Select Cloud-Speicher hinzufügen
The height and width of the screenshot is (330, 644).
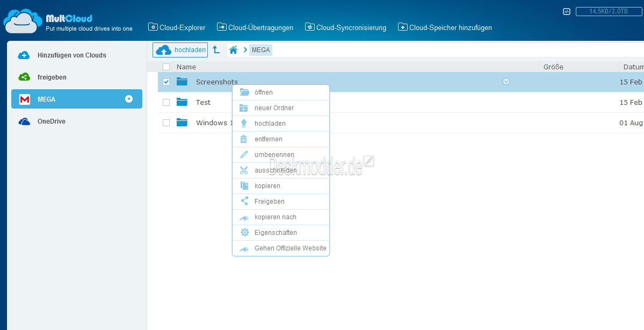(445, 27)
